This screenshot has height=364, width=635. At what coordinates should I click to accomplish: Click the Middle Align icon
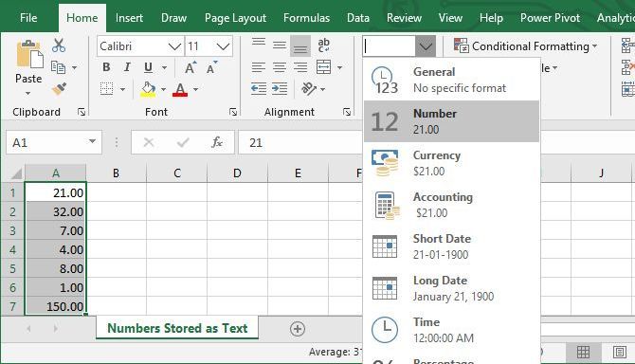280,45
